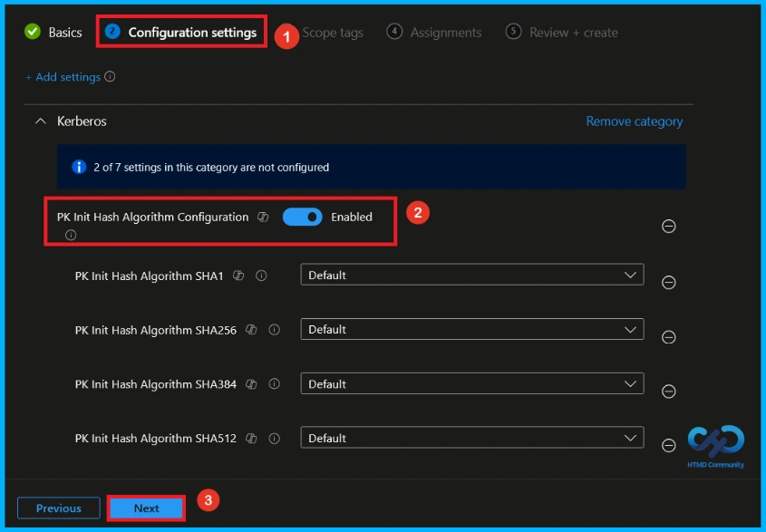Collapse the Kerberos category
Image resolution: width=766 pixels, height=532 pixels.
click(x=41, y=121)
